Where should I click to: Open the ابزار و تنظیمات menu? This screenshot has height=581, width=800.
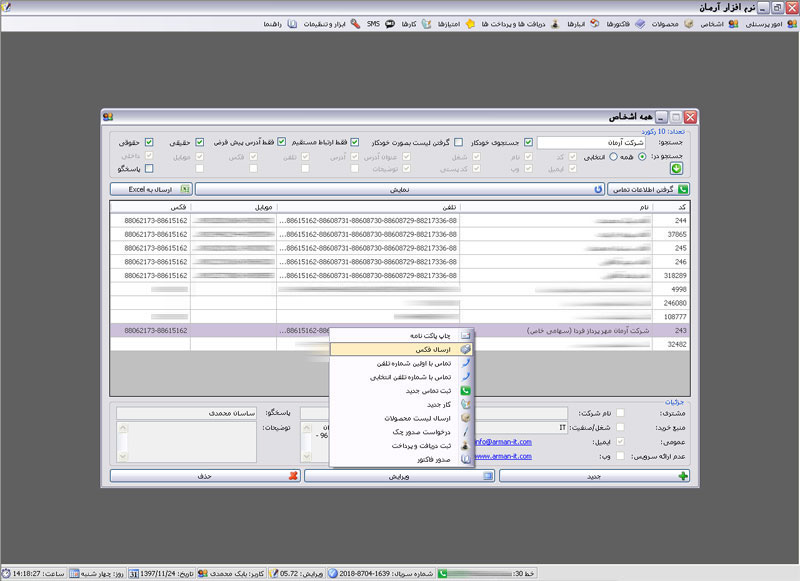[331, 24]
